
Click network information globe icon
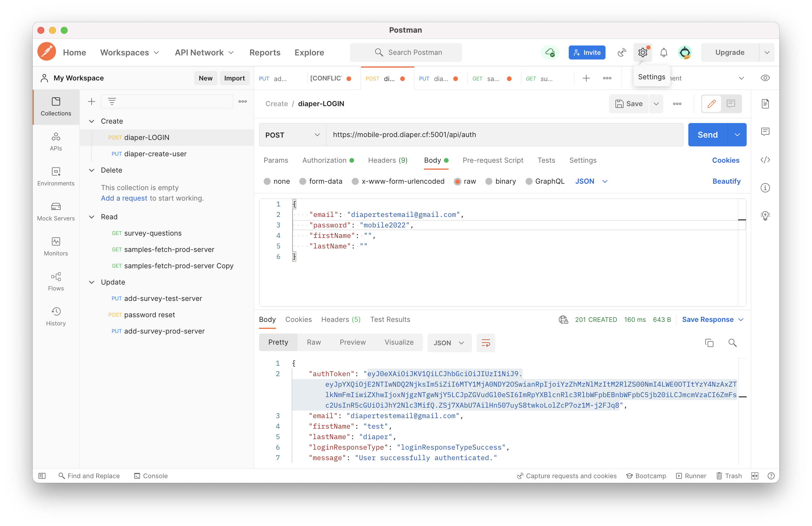(x=563, y=320)
